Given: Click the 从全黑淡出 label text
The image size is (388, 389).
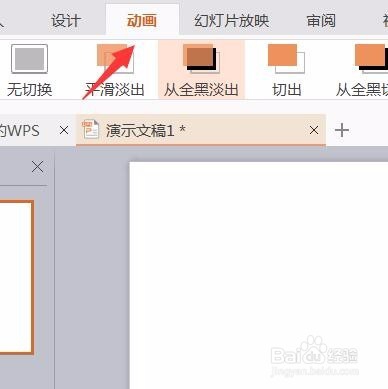Looking at the screenshot, I should pos(201,90).
